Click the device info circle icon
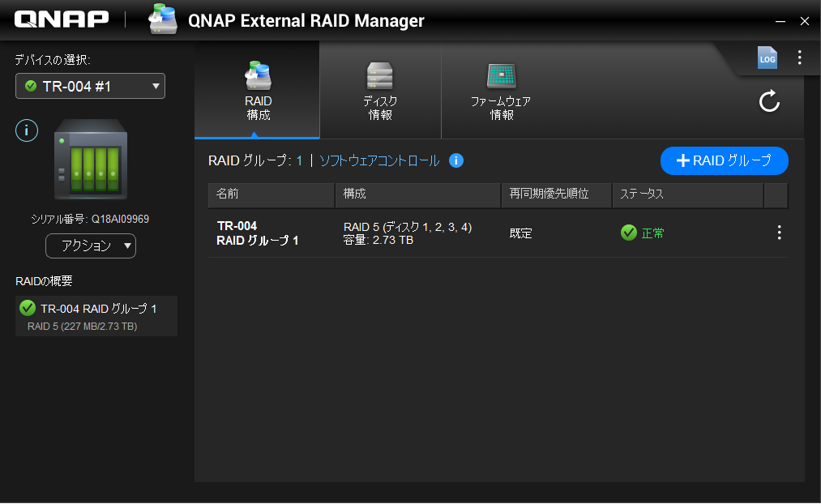Image resolution: width=821 pixels, height=504 pixels. pyautogui.click(x=27, y=130)
